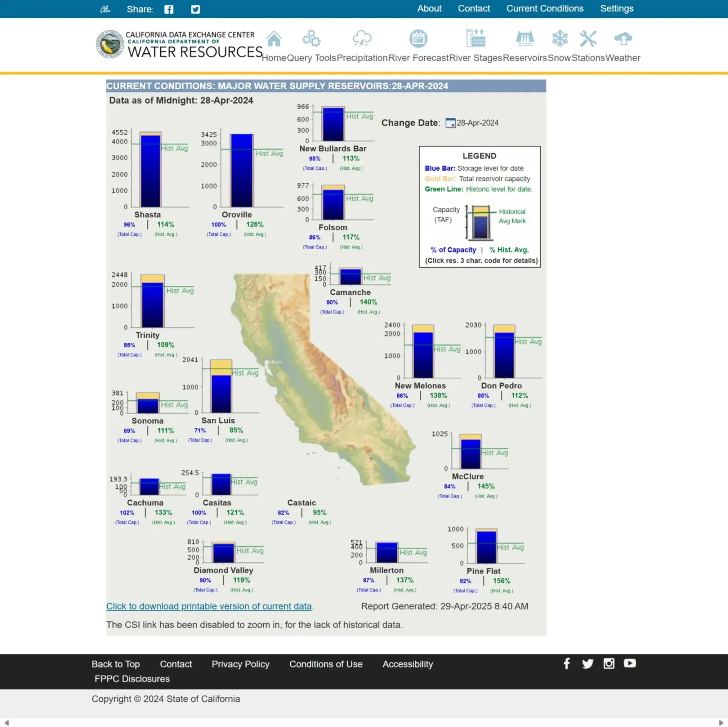Viewport: 728px width, 727px height.
Task: Click the Stations tools icon
Action: pyautogui.click(x=588, y=39)
